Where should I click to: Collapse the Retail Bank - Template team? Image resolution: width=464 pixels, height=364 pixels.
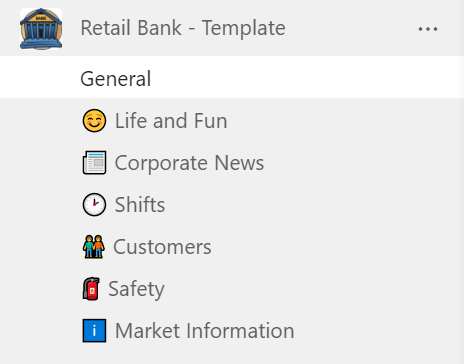[x=232, y=28]
